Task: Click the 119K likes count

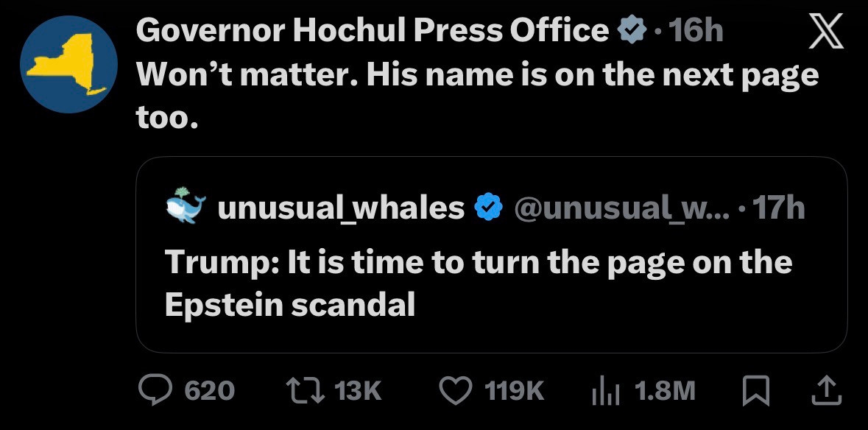Action: (515, 391)
